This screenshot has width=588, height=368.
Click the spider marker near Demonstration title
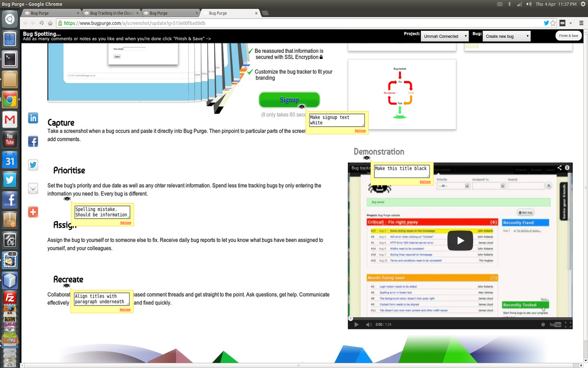[x=367, y=158]
